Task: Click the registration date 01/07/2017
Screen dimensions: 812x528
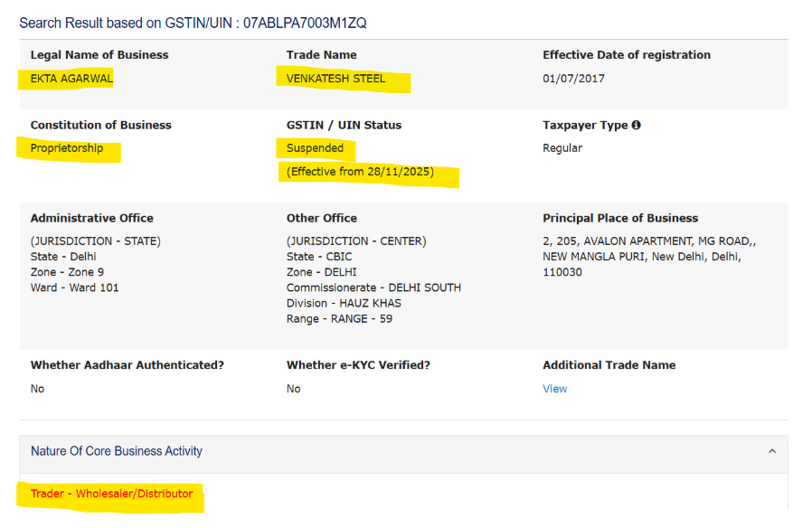Action: [573, 79]
